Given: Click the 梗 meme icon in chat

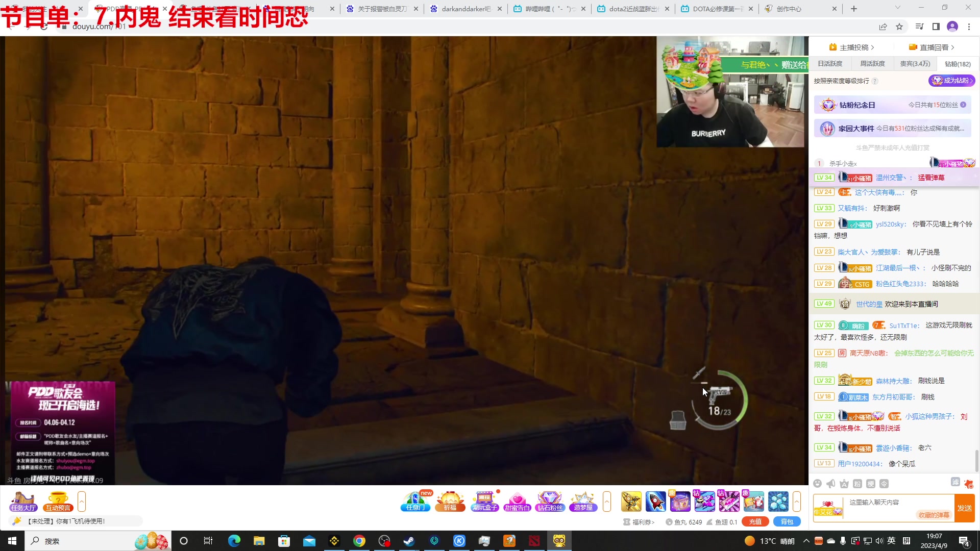Looking at the screenshot, I should point(871,484).
